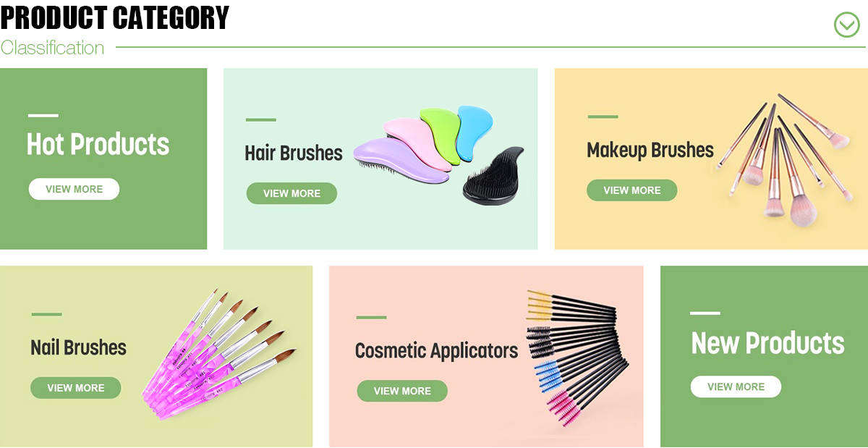The width and height of the screenshot is (868, 448).
Task: Select the Cosmetic Applicators heading
Action: [x=436, y=351]
